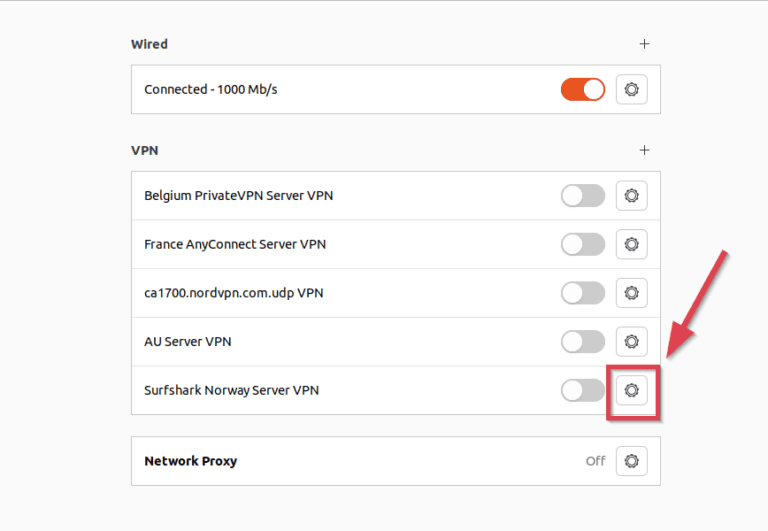This screenshot has height=531, width=768.
Task: Select the Belgium PrivateVPN Server VPN entry
Action: click(238, 196)
